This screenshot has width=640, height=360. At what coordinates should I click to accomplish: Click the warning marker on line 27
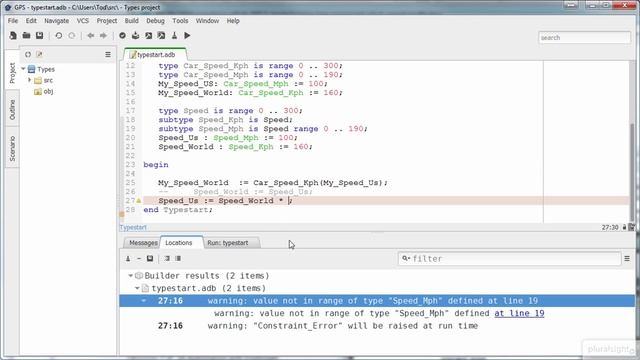(x=139, y=201)
